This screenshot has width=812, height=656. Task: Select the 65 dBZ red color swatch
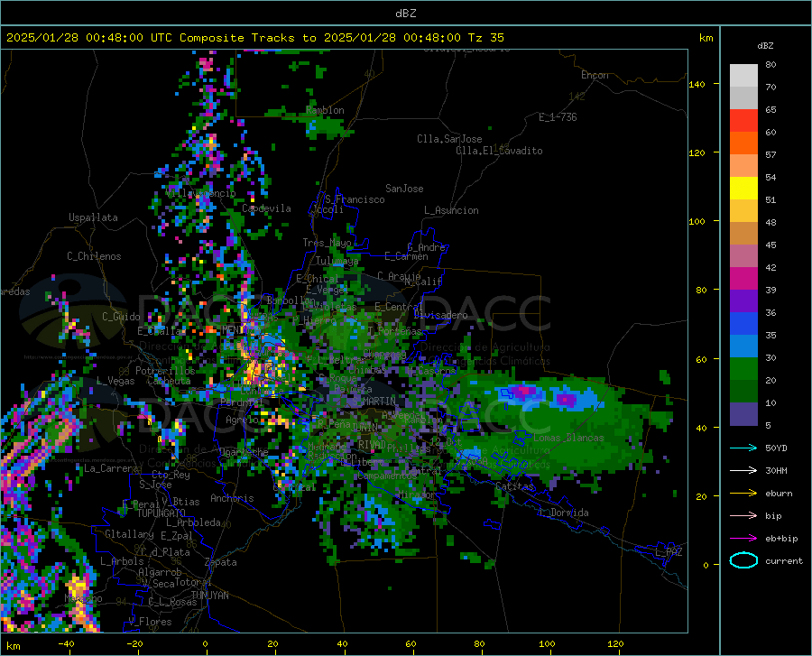point(743,121)
